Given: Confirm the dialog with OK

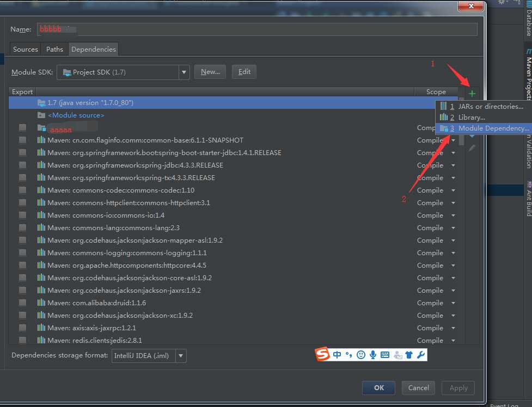Looking at the screenshot, I should (378, 387).
